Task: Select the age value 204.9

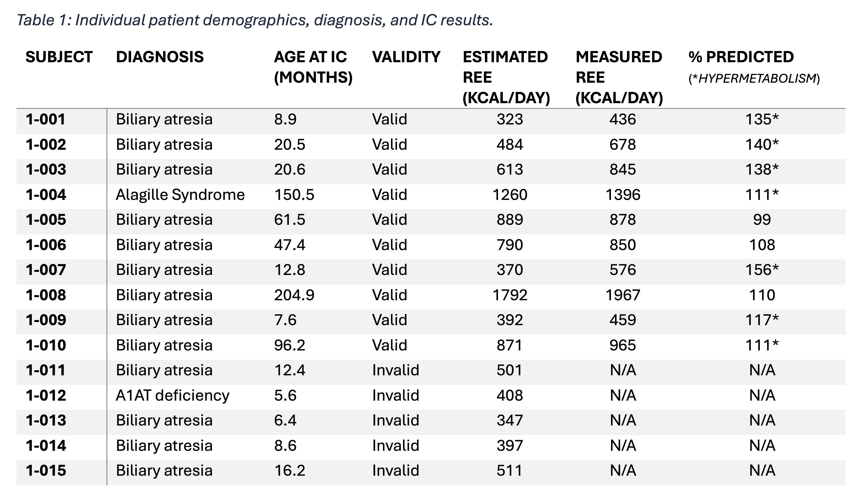Action: click(294, 295)
